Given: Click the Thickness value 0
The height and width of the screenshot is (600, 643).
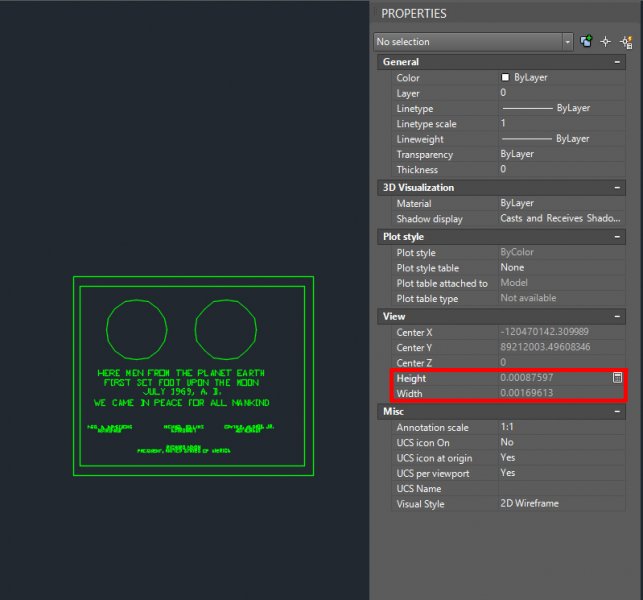Looking at the screenshot, I should 562,169.
